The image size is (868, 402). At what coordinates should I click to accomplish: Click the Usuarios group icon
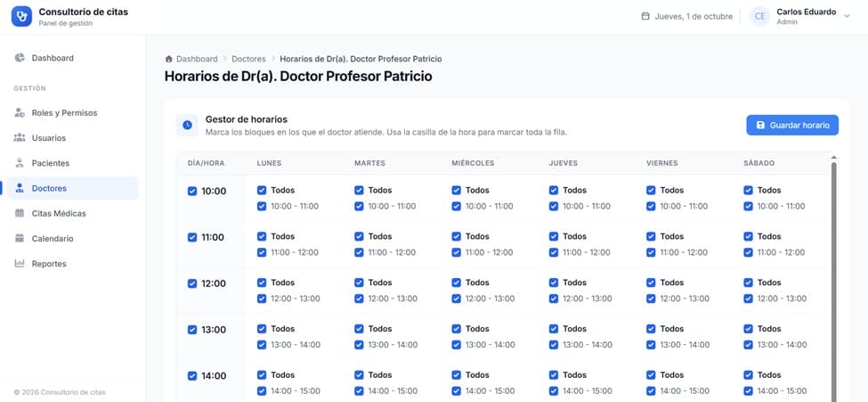pos(20,137)
